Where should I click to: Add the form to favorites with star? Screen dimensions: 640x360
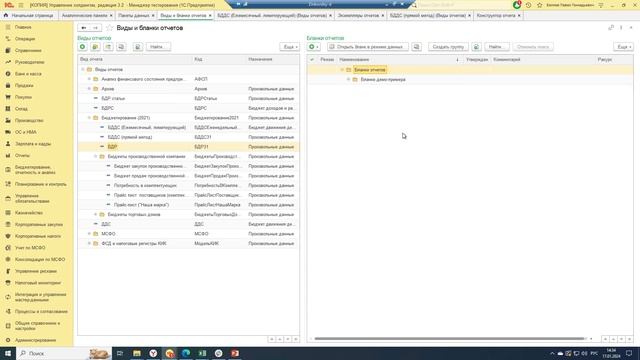tap(109, 28)
